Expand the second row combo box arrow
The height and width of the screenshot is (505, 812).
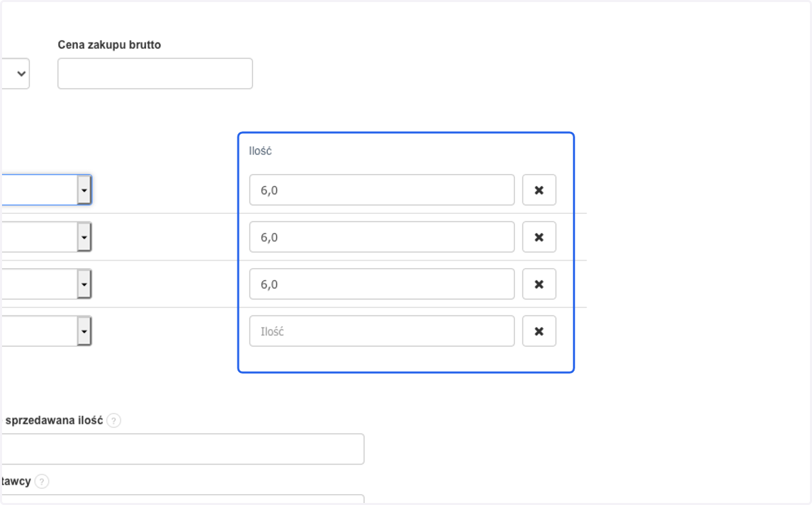click(x=84, y=237)
